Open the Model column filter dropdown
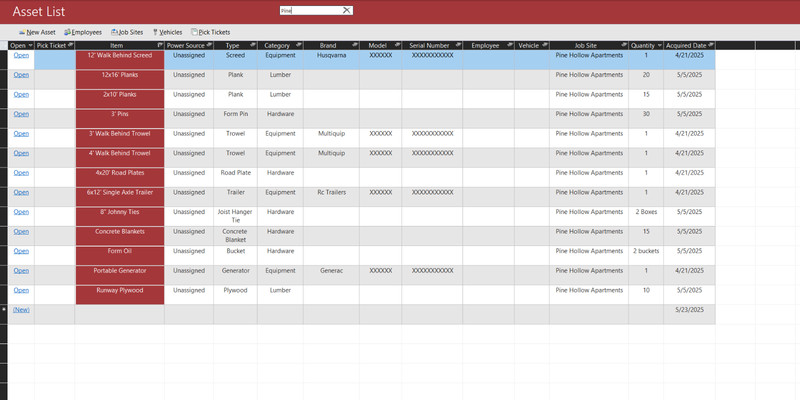This screenshot has height=400, width=800. tap(397, 45)
